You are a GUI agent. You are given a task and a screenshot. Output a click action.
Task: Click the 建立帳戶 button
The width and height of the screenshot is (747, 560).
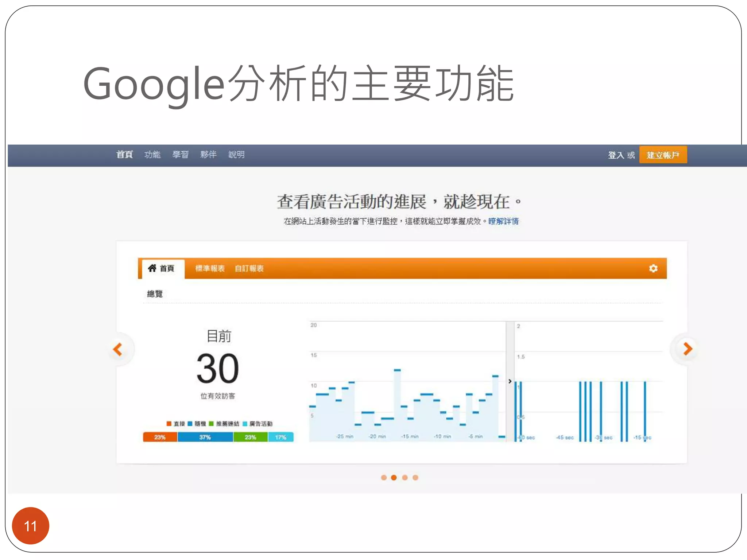663,155
